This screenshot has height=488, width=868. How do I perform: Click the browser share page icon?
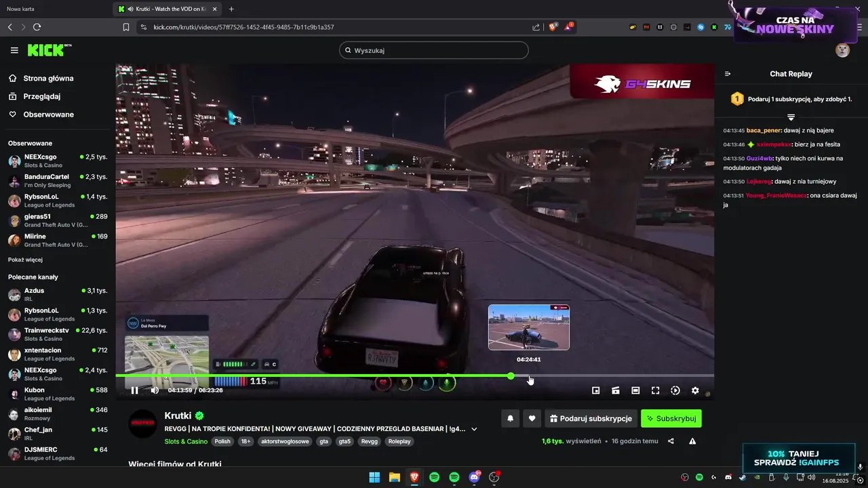536,27
